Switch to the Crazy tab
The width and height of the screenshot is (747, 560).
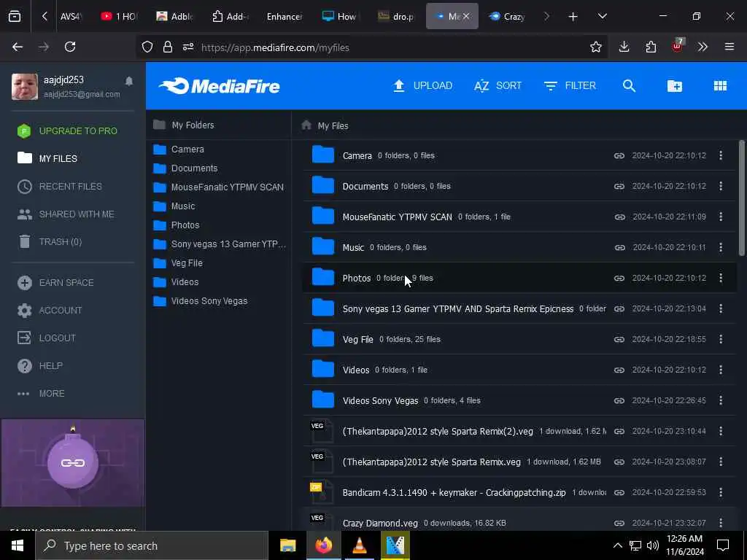(508, 17)
